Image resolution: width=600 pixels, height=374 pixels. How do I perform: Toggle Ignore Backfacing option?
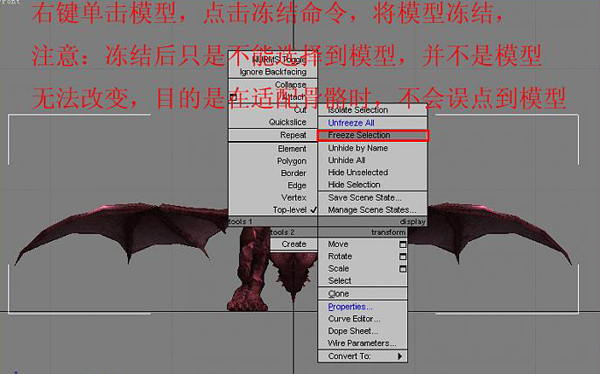tap(273, 72)
